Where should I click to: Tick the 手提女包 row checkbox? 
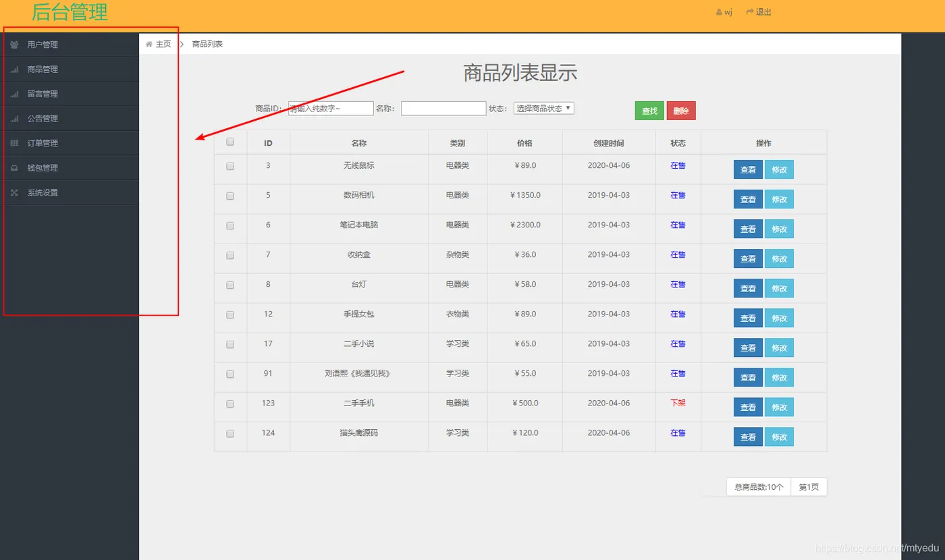click(230, 315)
